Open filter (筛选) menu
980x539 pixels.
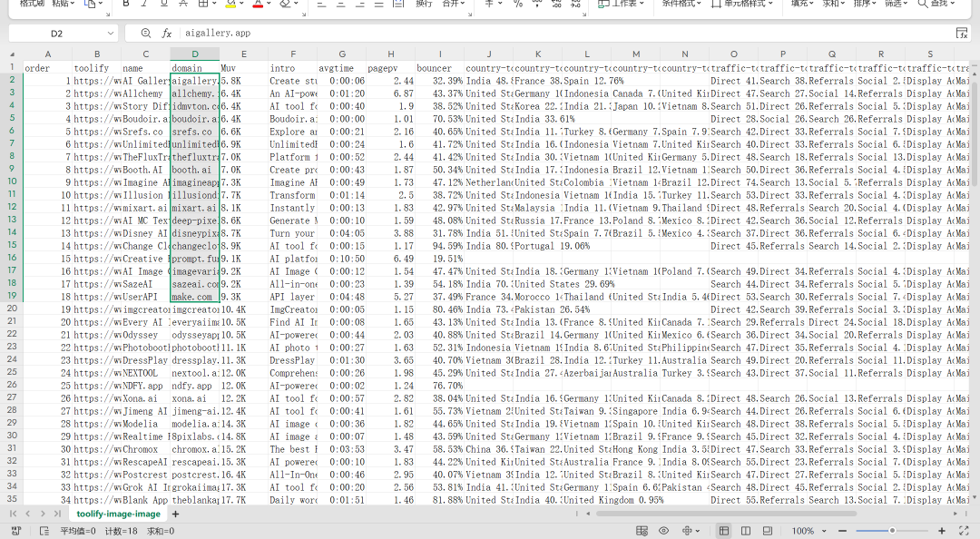pyautogui.click(x=896, y=4)
